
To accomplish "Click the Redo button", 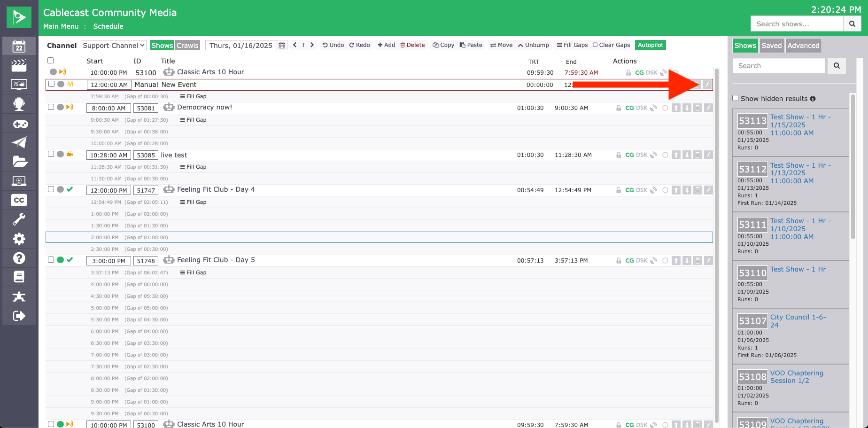I will click(360, 45).
